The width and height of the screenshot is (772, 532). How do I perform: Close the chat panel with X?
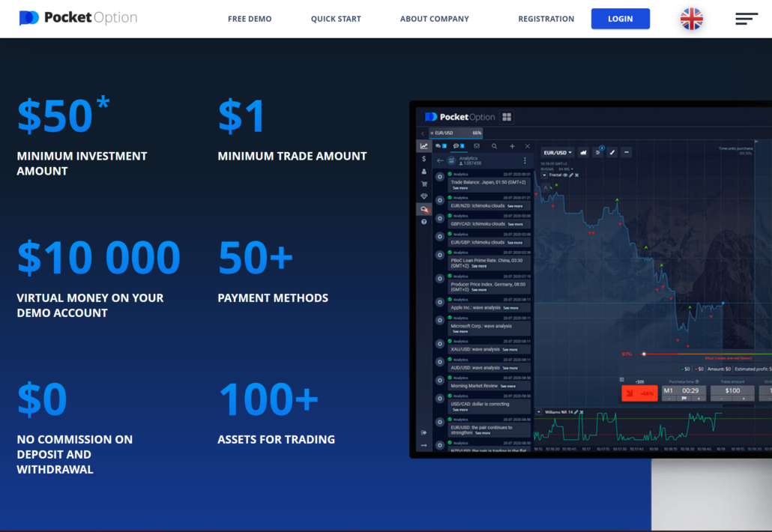pyautogui.click(x=528, y=146)
